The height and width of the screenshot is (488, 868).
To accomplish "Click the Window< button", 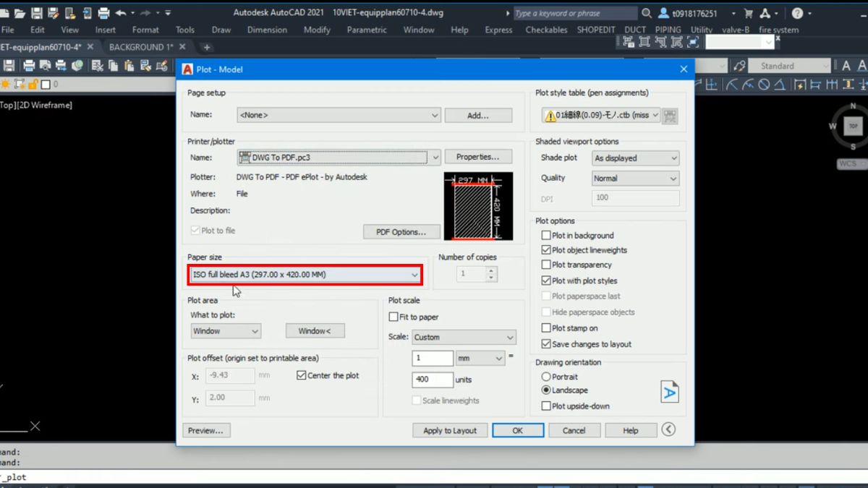I will (315, 330).
